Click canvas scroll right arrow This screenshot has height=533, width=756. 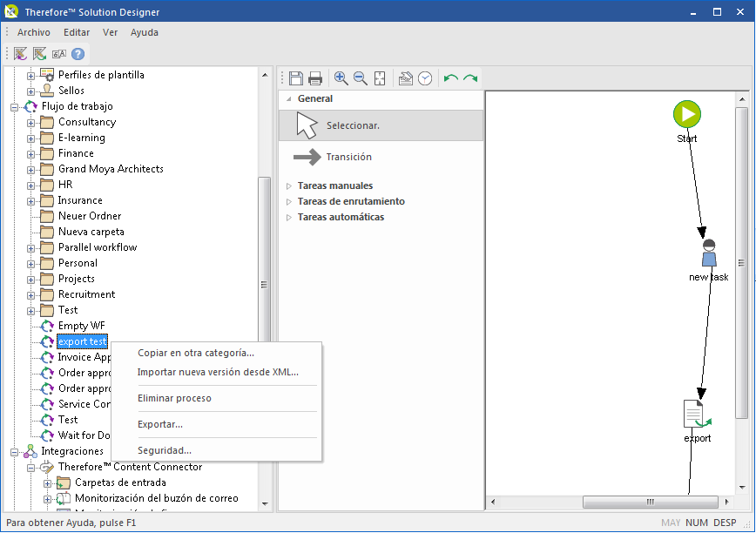727,502
